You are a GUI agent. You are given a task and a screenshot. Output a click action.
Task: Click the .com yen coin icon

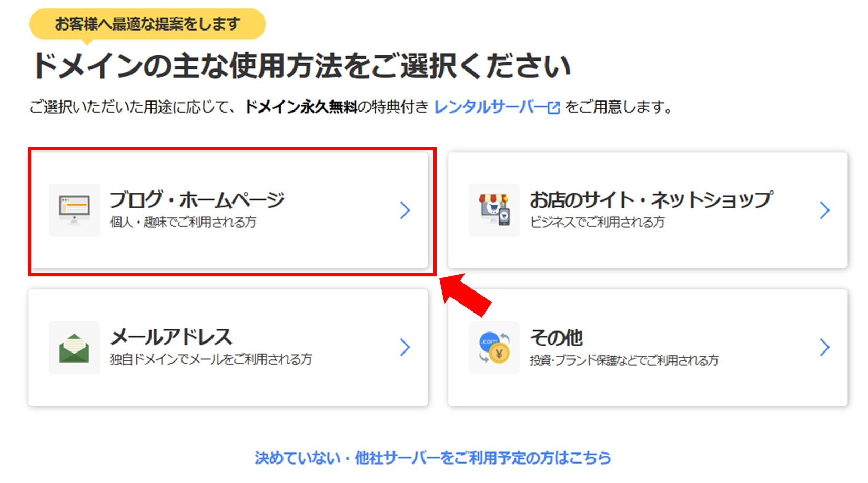point(494,347)
